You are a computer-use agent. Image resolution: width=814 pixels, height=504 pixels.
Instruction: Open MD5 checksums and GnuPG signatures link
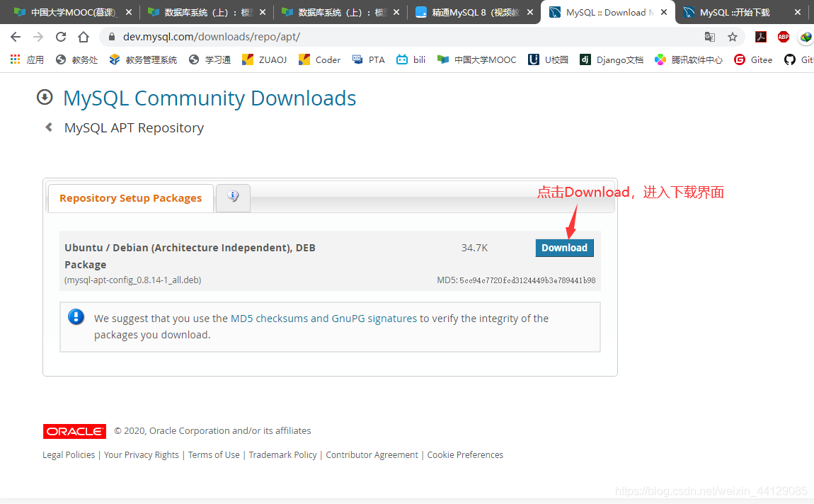(323, 318)
